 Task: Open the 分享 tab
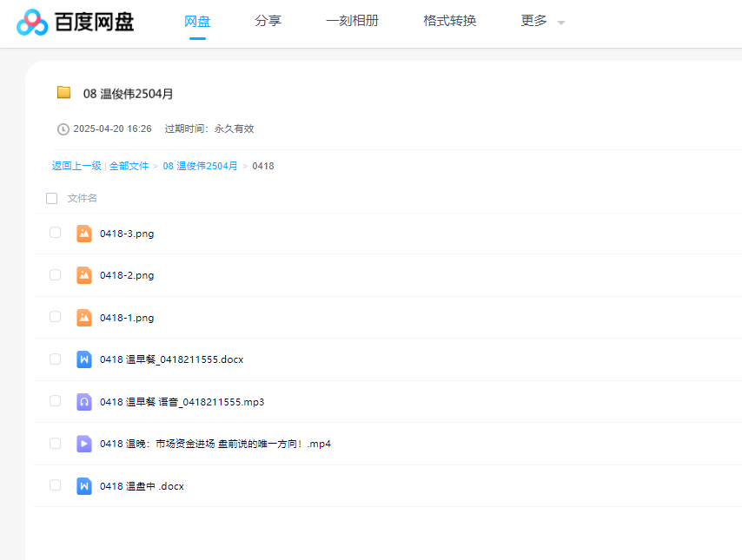click(x=268, y=21)
